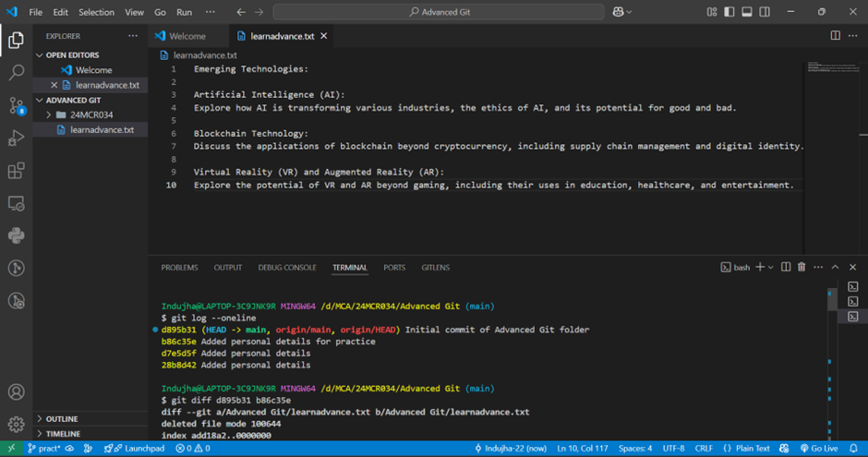Split the editor right icon
Screen dimensions: 868x457
tap(836, 35)
